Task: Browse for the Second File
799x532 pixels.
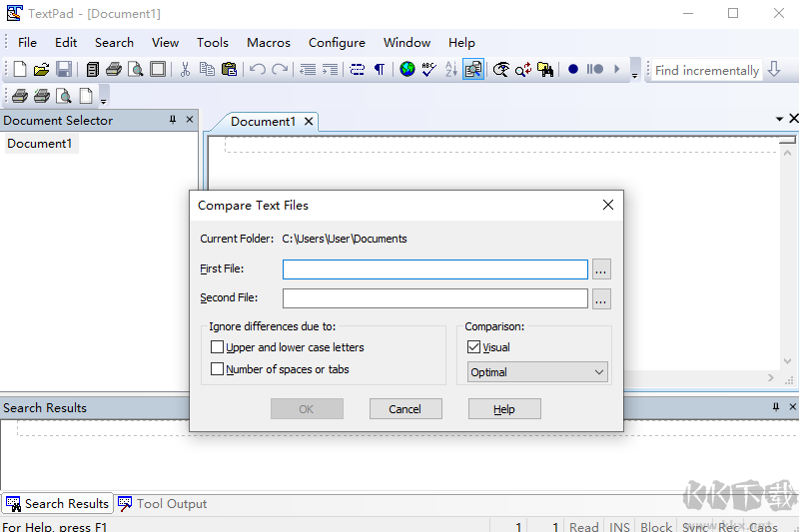Action: (x=601, y=298)
